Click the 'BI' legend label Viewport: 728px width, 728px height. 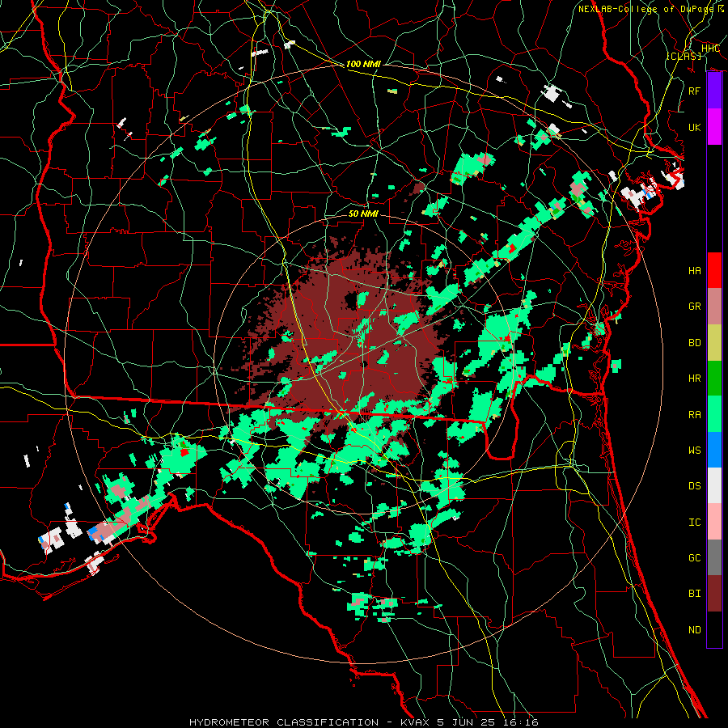coord(695,594)
